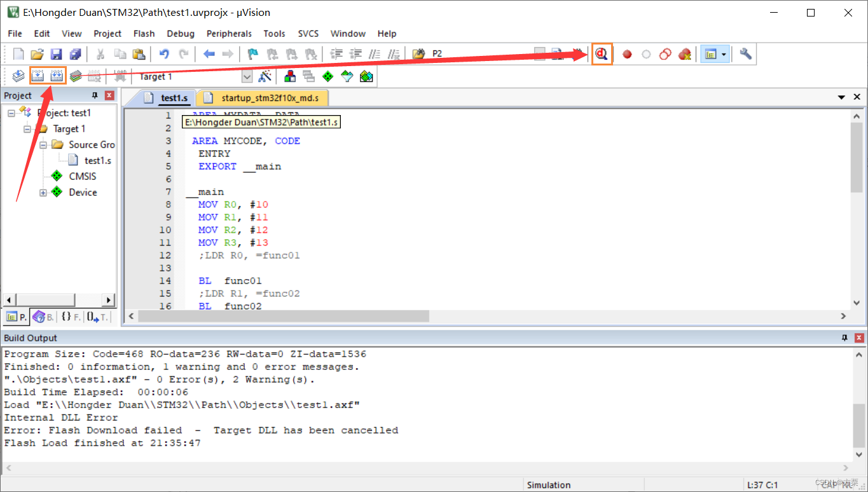Open Manage Run-Time Environment green diamond
Screen dimensions: 868x492
(x=328, y=76)
